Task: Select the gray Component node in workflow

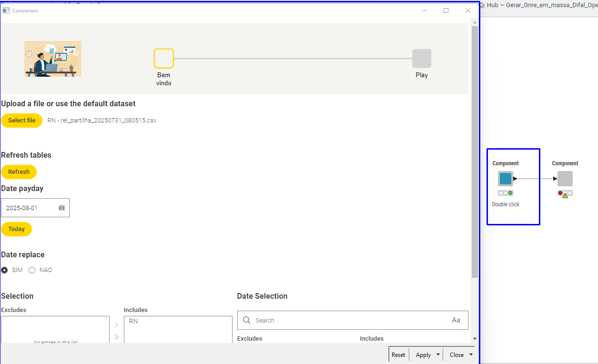Action: [565, 179]
